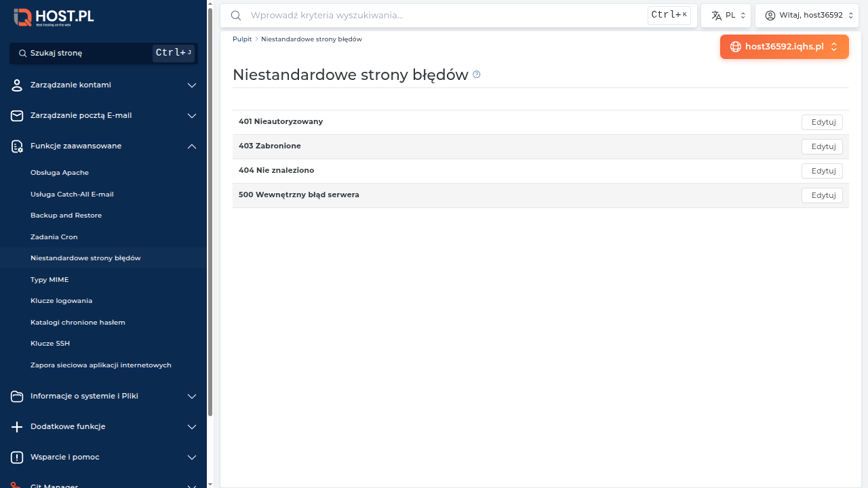Click the 500 Wewnętrzny błąd serwera text
This screenshot has width=868, height=488.
[x=299, y=195]
